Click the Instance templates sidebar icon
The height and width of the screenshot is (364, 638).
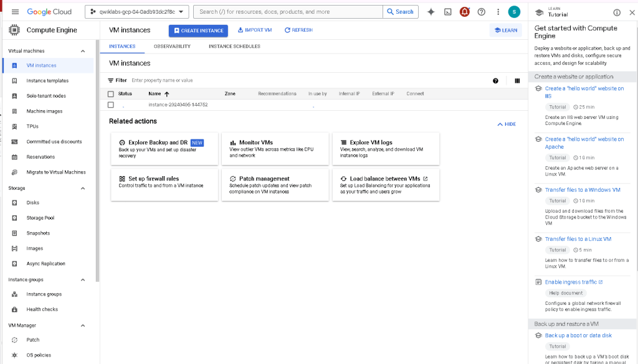[15, 81]
